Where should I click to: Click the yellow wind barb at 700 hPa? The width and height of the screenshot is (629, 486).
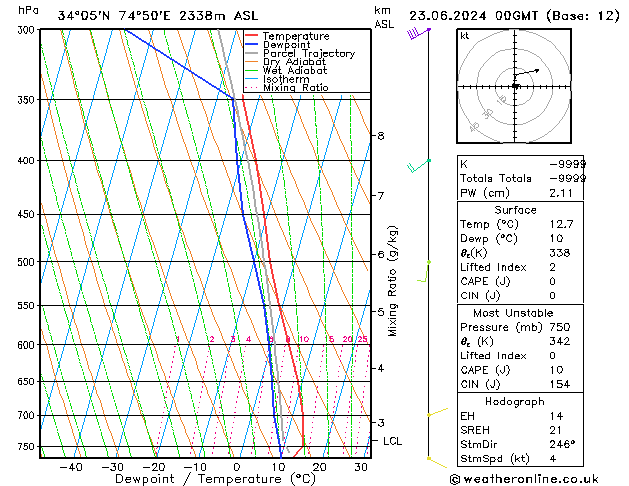(437, 412)
